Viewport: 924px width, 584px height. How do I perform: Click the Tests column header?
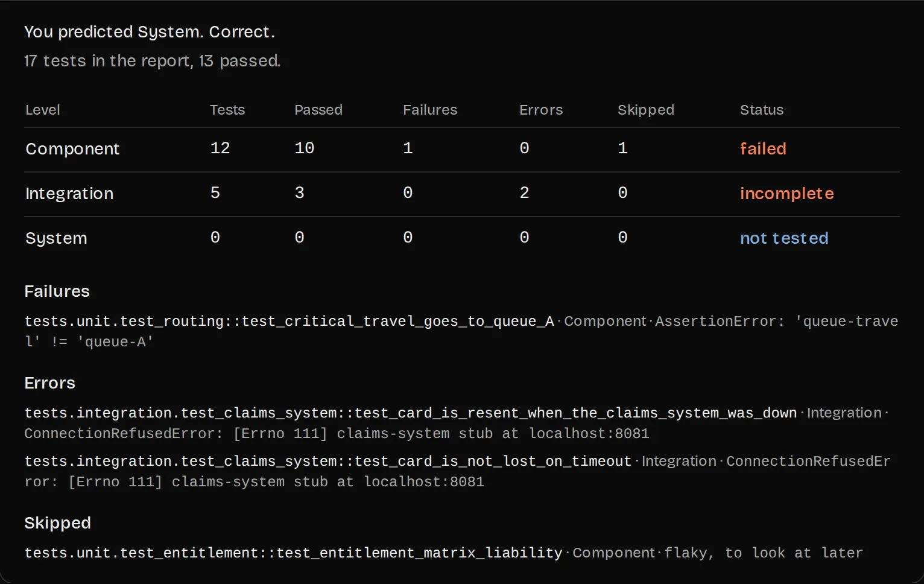pyautogui.click(x=227, y=110)
